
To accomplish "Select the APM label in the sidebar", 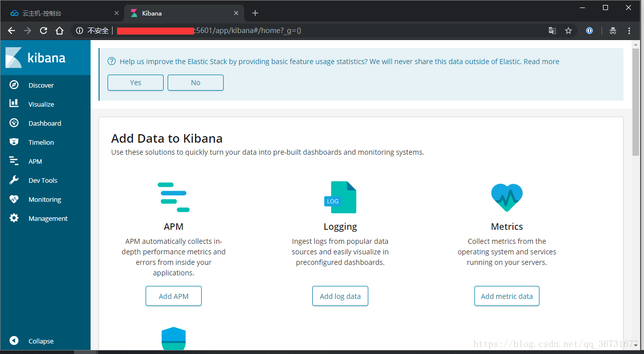I will [35, 161].
